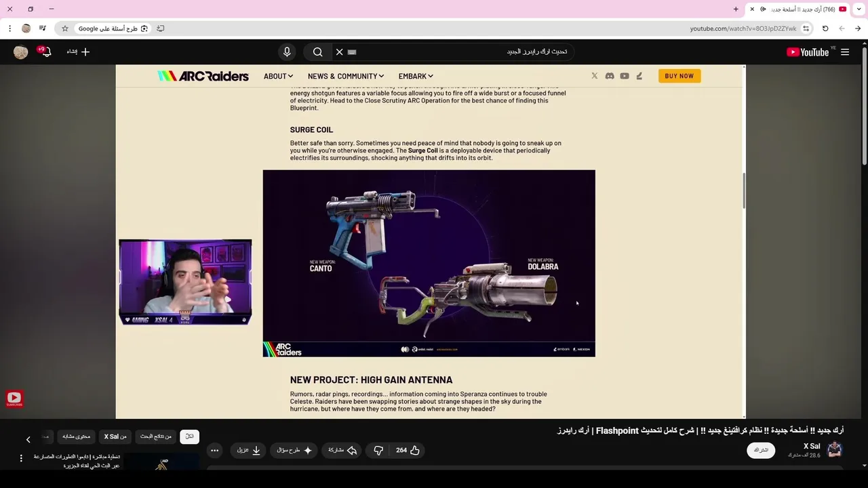Open the ARC Raiders YouTube icon
Screen dimensions: 868x488
click(625, 76)
